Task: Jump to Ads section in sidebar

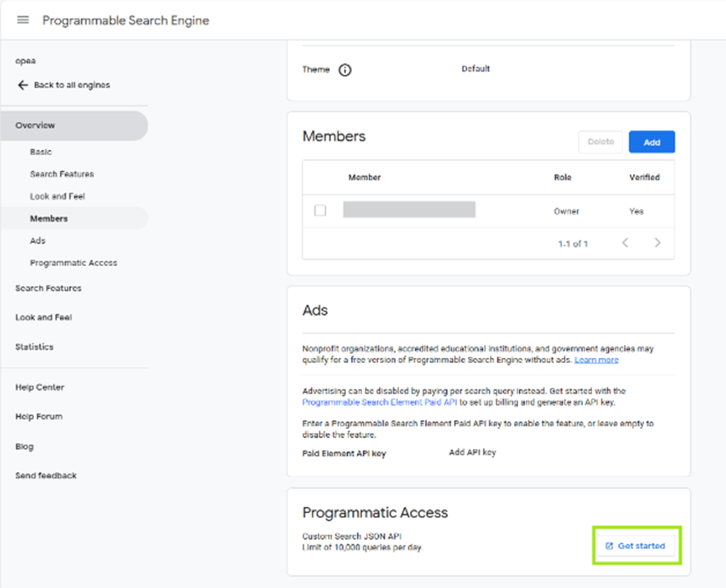Action: (37, 240)
